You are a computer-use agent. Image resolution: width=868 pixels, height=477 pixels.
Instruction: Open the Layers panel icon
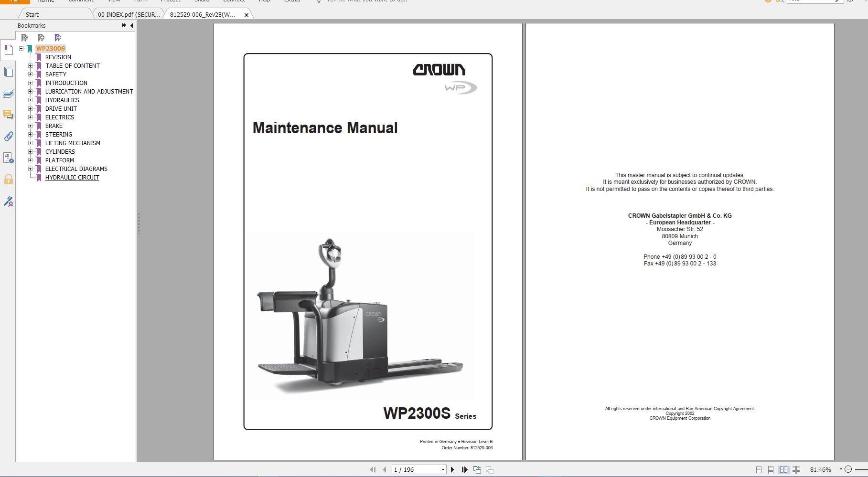pyautogui.click(x=8, y=93)
